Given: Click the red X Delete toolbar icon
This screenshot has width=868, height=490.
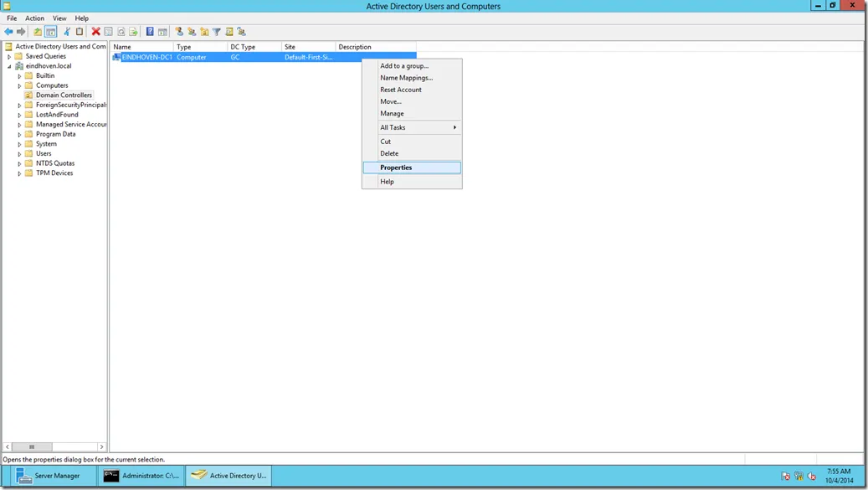Looking at the screenshot, I should point(95,32).
